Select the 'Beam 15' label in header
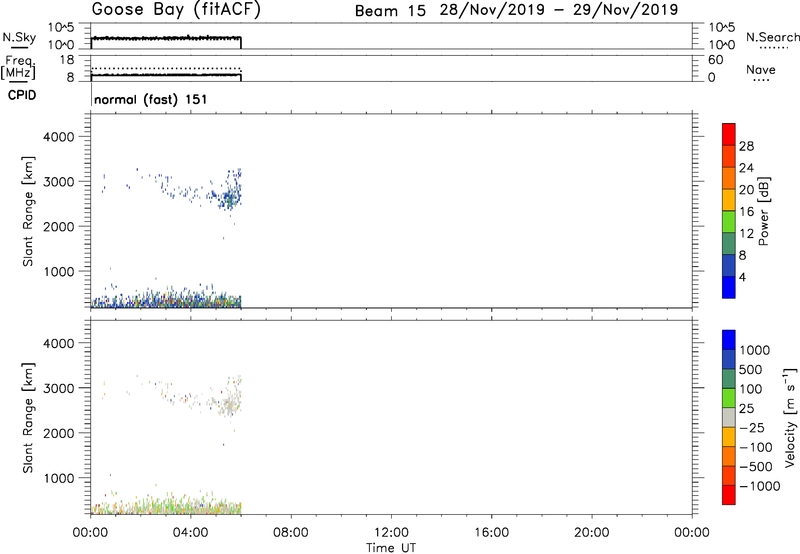The width and height of the screenshot is (800, 554). pos(390,11)
